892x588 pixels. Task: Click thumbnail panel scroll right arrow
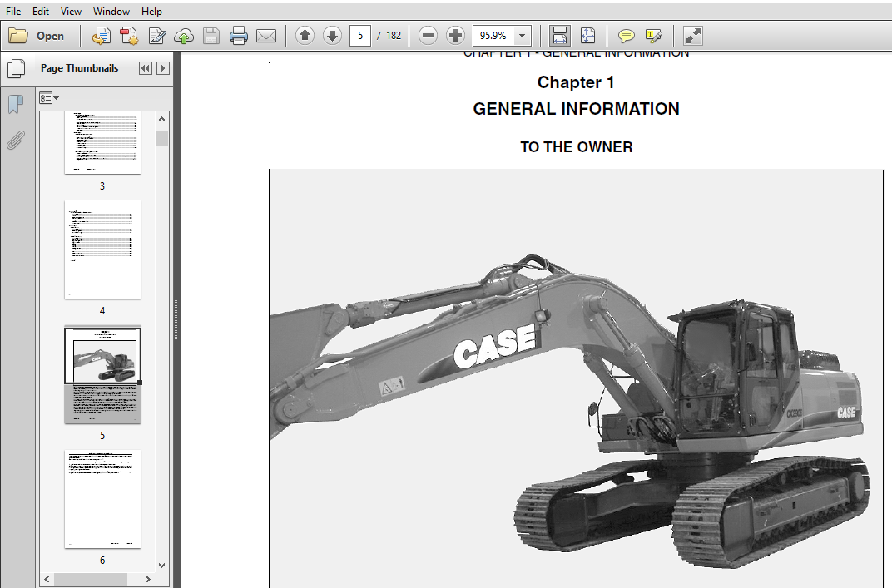(x=148, y=579)
